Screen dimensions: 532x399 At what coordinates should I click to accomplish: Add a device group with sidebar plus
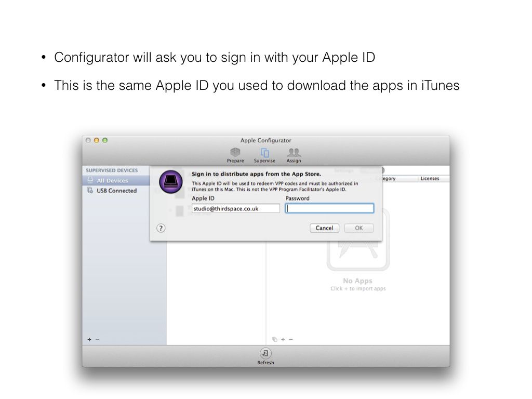coord(89,339)
